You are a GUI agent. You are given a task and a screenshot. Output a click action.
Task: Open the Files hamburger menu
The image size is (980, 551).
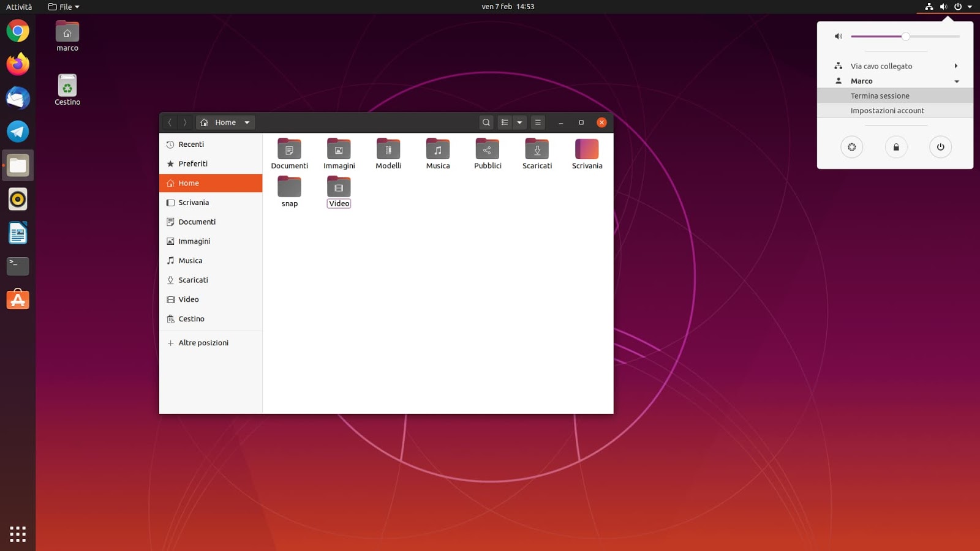[x=538, y=122]
